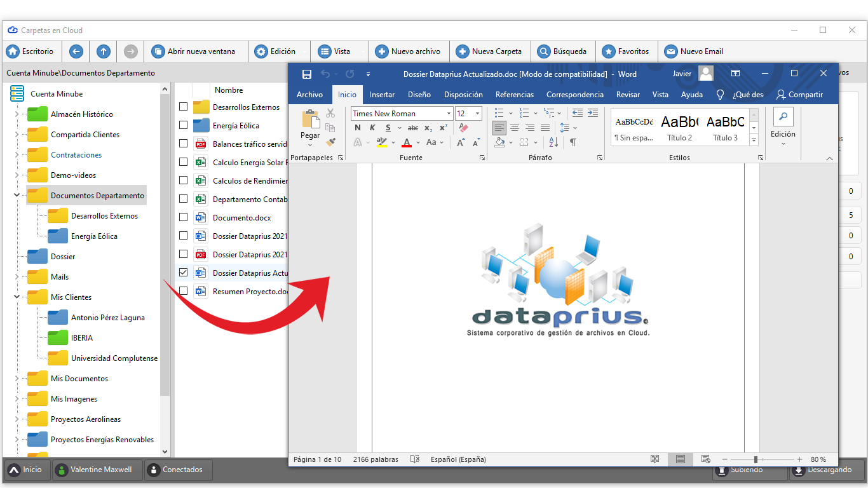
Task: Switch to the Revisar ribbon tab
Action: [628, 94]
